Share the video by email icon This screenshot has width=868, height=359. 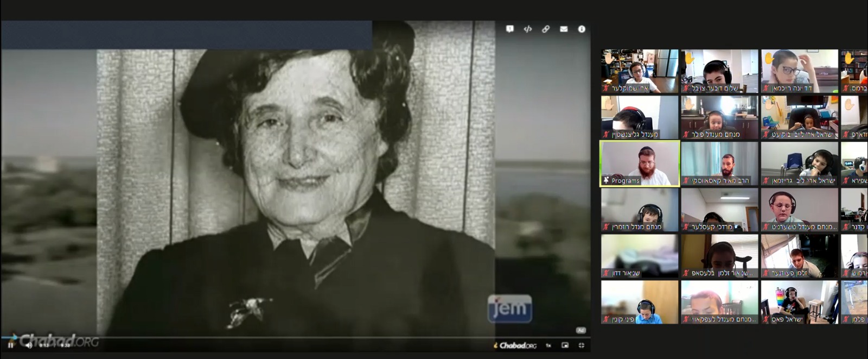tap(564, 29)
